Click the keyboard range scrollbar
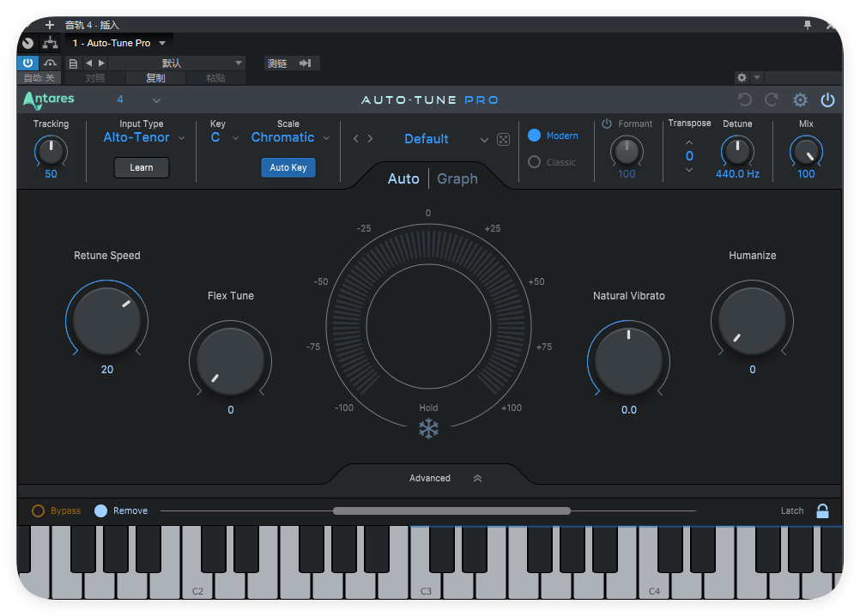The height and width of the screenshot is (616, 860). coord(451,510)
